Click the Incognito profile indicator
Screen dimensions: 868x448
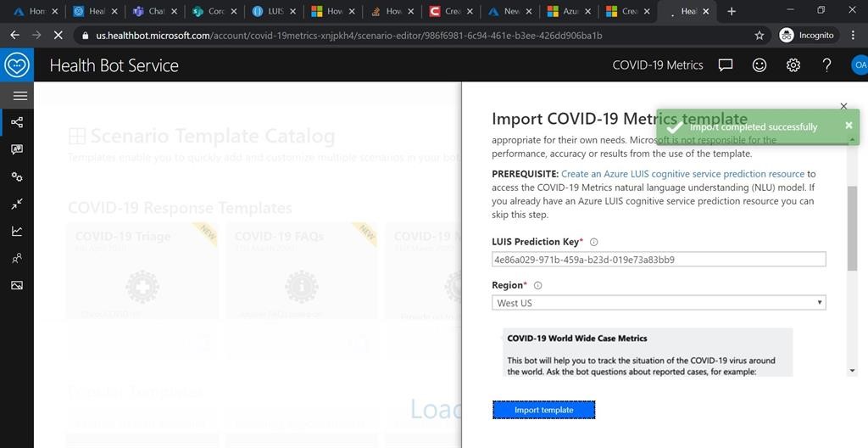click(x=807, y=36)
